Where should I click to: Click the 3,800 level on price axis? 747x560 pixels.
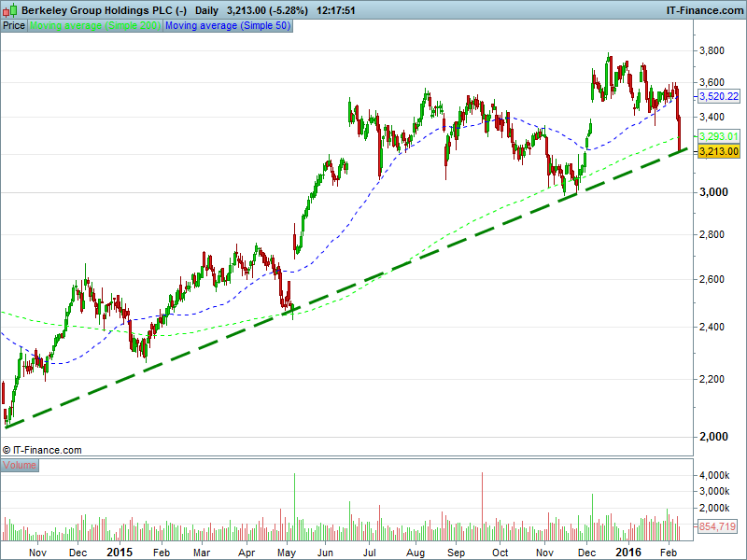click(x=714, y=50)
